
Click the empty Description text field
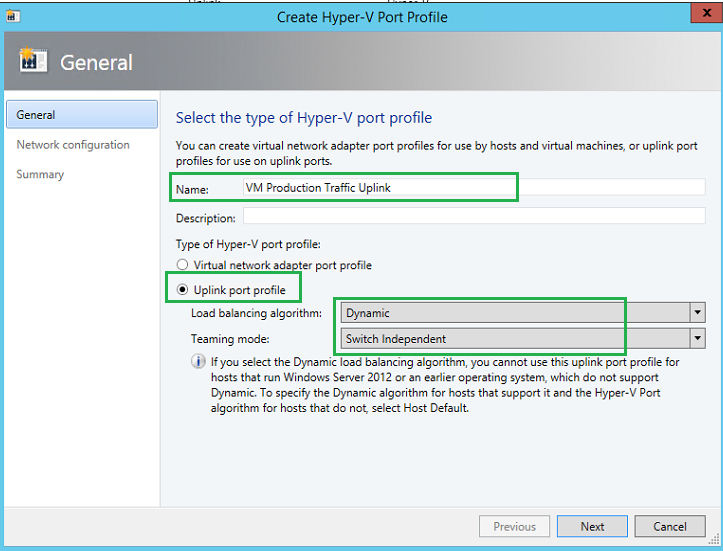click(x=474, y=216)
